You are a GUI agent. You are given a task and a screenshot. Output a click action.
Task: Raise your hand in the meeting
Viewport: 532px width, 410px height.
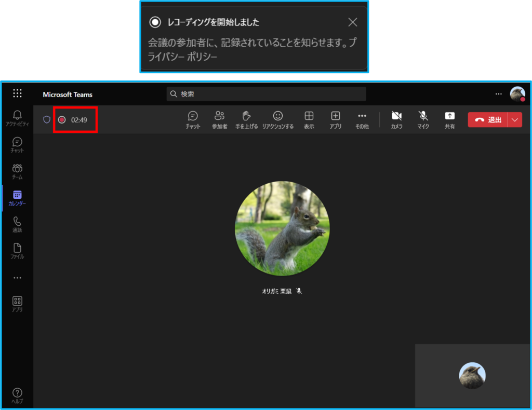click(x=246, y=119)
